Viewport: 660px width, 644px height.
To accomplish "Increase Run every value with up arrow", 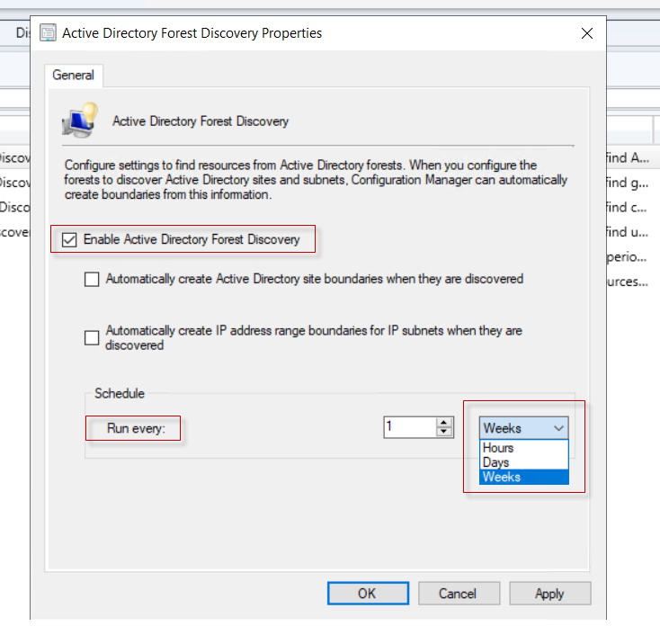I will point(443,422).
